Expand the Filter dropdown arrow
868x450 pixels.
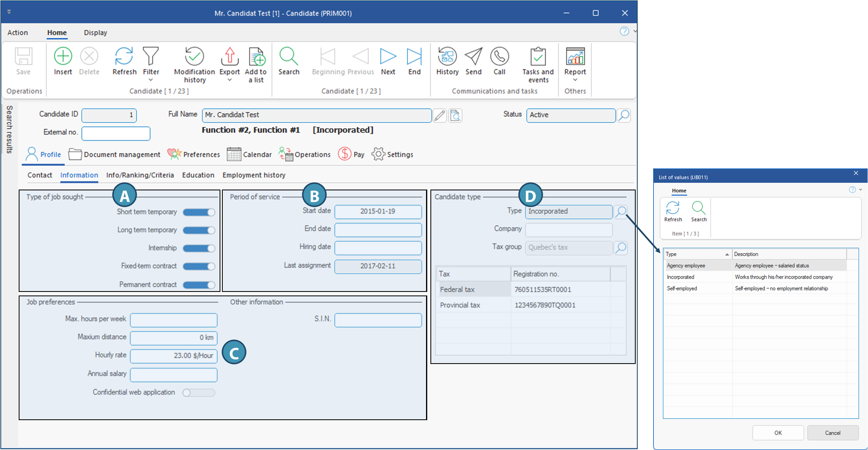point(151,80)
